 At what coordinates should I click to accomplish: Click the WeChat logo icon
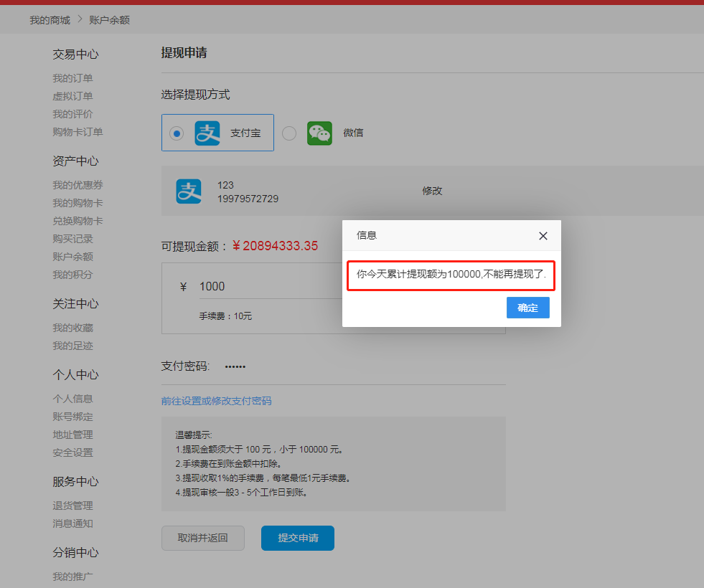(x=319, y=133)
